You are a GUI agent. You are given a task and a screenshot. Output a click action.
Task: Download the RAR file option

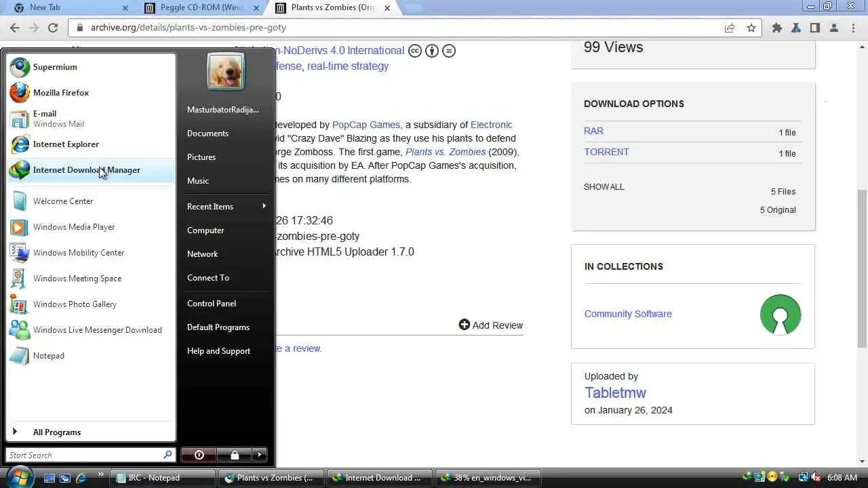click(x=593, y=131)
